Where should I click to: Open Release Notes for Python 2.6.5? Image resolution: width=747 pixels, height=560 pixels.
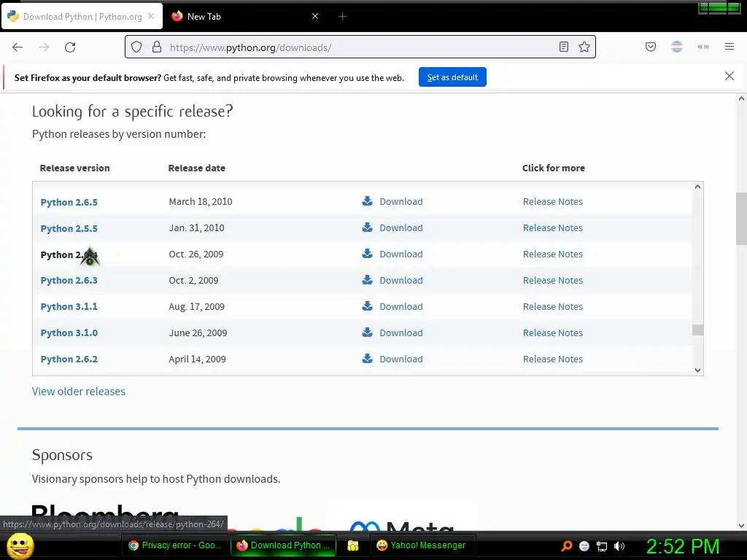(553, 201)
